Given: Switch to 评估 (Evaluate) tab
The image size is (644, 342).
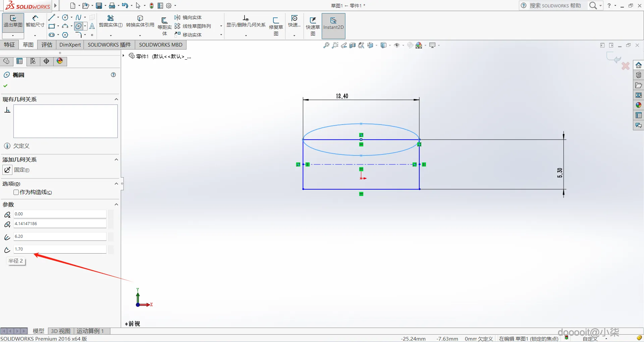Looking at the screenshot, I should [x=47, y=45].
